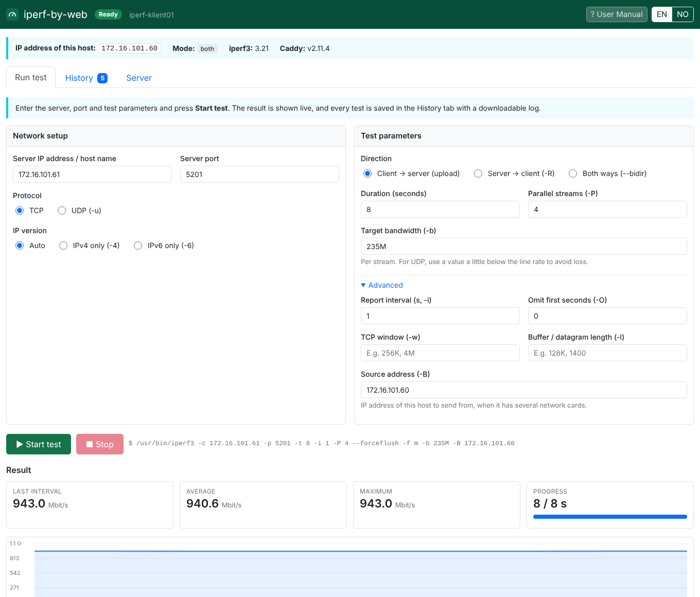Open the History tab
The image size is (700, 597).
86,78
